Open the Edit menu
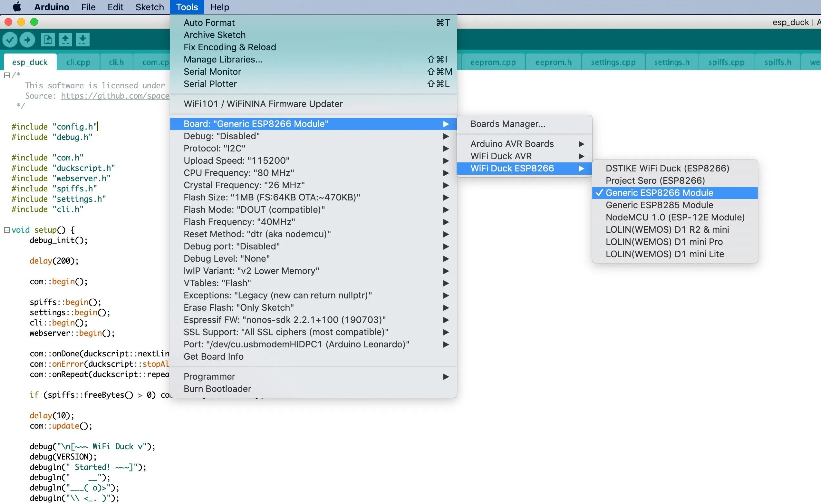Screen dimensions: 821x504 point(115,7)
